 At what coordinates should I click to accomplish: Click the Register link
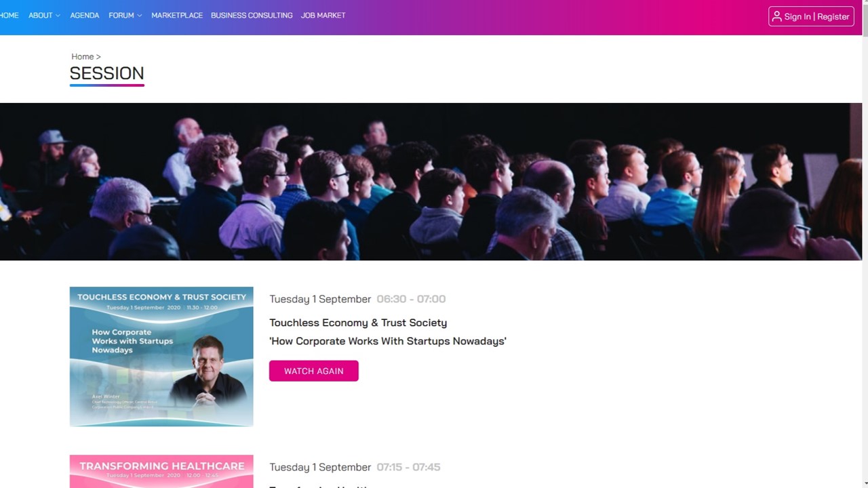coord(833,16)
